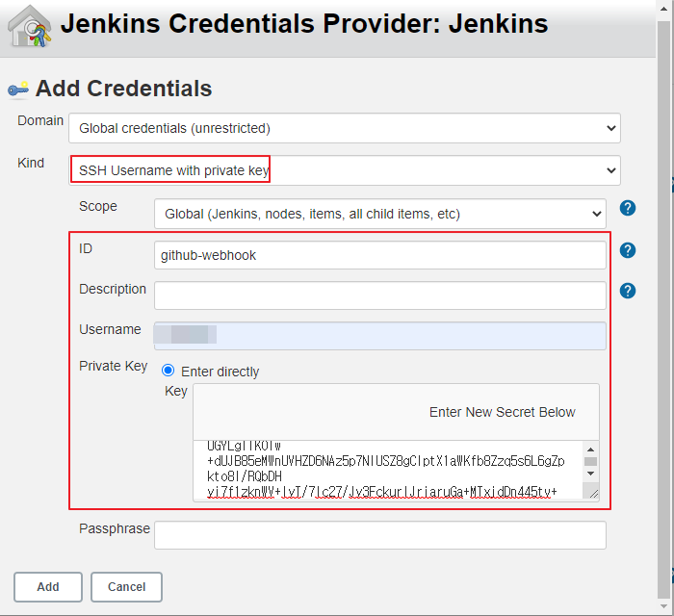Click the "Description" label
Viewport: 674px width, 616px height.
click(x=113, y=289)
